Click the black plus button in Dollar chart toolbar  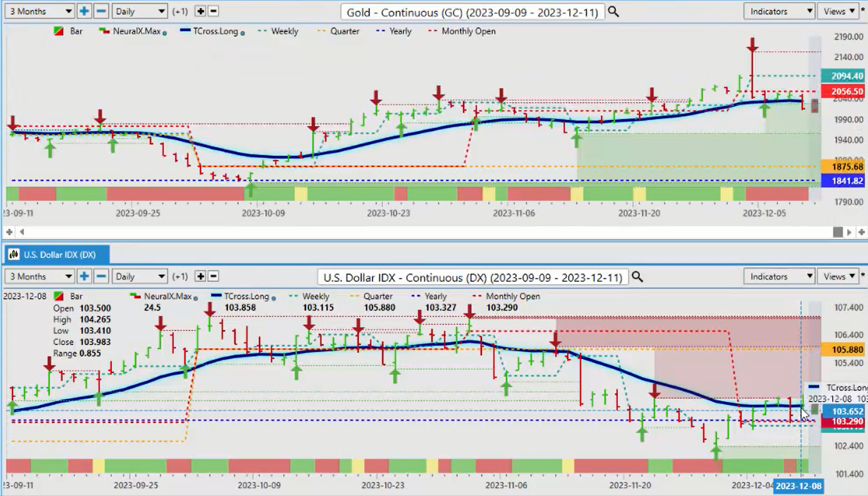[x=201, y=276]
